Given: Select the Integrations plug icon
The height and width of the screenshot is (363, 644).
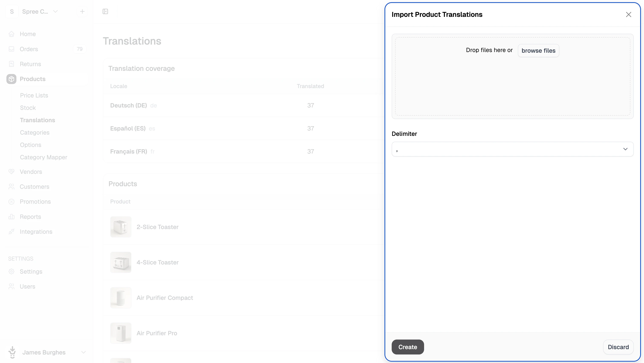Looking at the screenshot, I should point(12,232).
